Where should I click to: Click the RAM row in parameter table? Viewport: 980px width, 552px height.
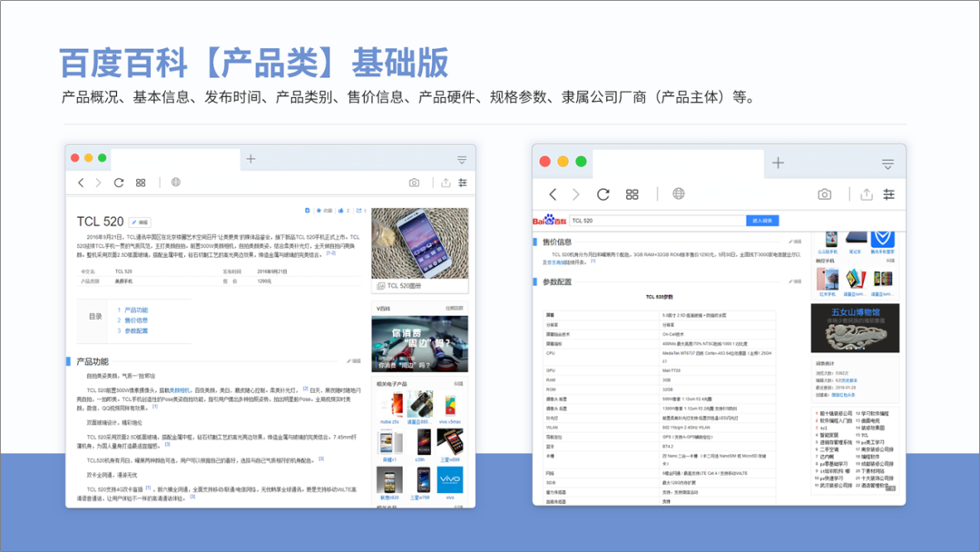(x=660, y=379)
